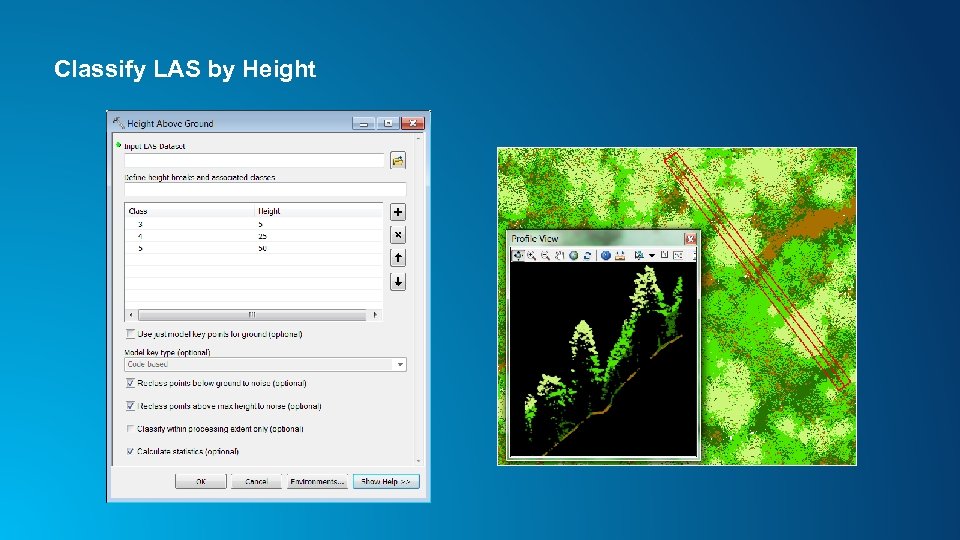
Task: Toggle Use just model key points for ground checkbox
Action: click(x=130, y=334)
